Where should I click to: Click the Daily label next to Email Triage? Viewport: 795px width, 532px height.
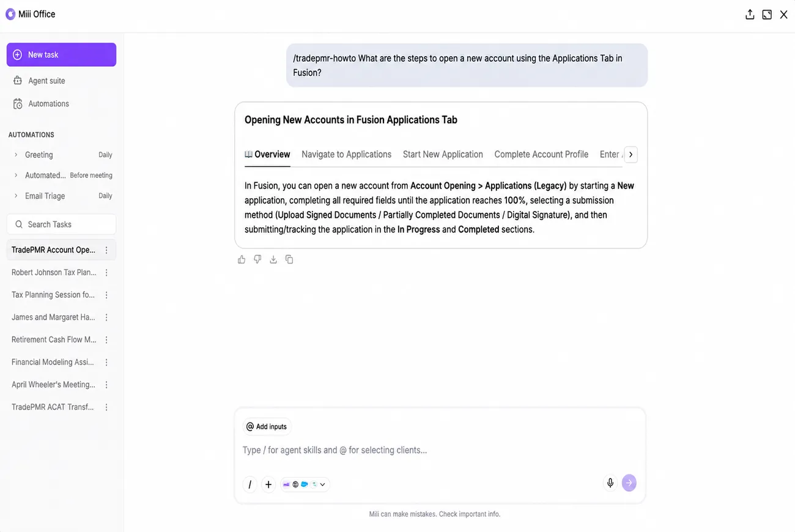(105, 196)
